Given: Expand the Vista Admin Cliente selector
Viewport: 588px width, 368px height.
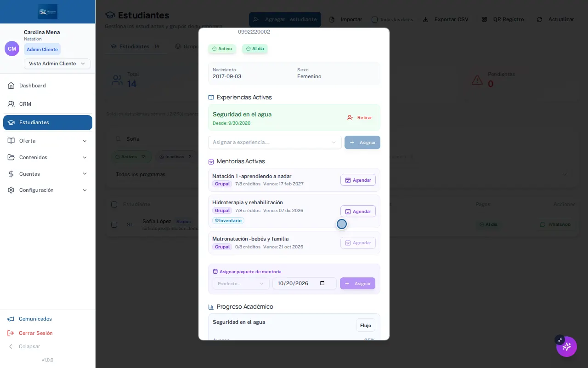Looking at the screenshot, I should 57,63.
